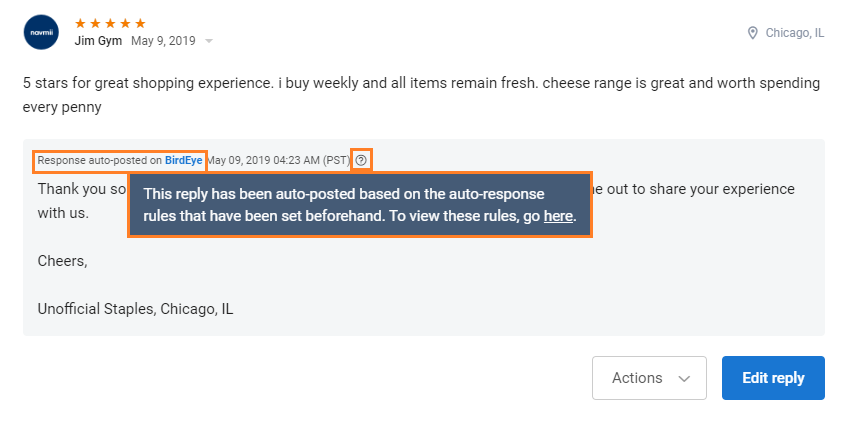Follow the 'here' link in the tooltip
The height and width of the screenshot is (427, 845).
pyautogui.click(x=558, y=216)
